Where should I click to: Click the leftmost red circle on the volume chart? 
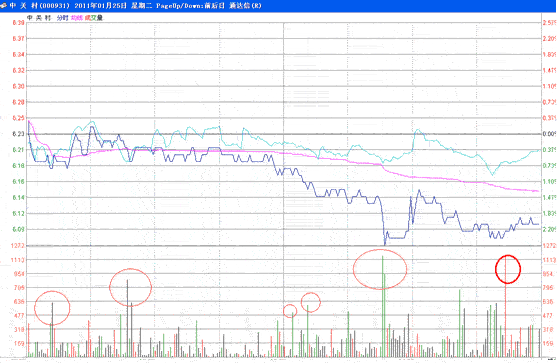(x=52, y=308)
